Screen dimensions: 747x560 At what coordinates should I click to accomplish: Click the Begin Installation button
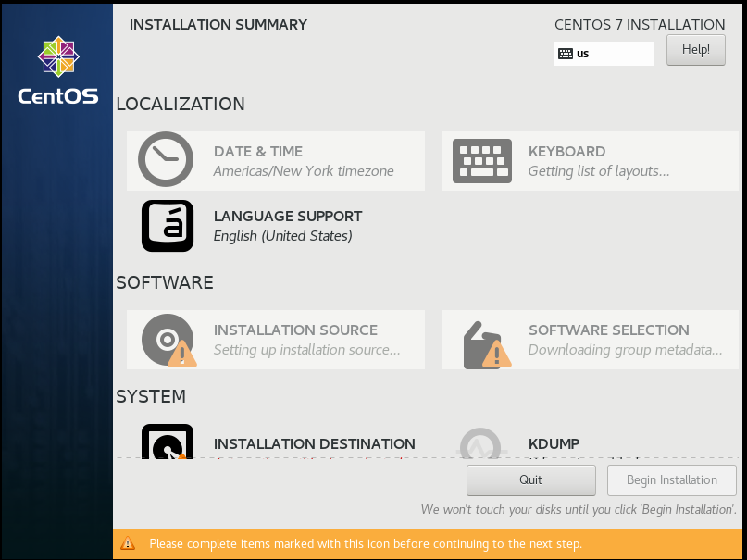tap(672, 480)
